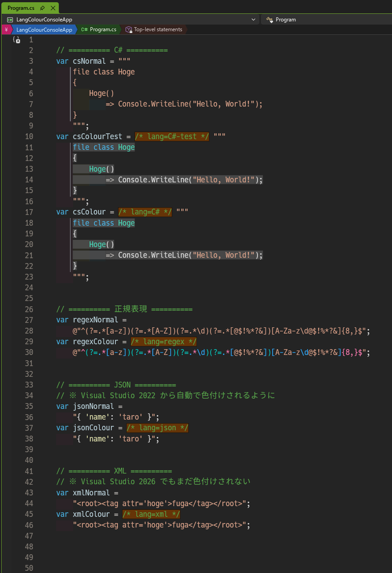
Task: Click the "/* lang=xml */" comment
Action: (x=151, y=514)
